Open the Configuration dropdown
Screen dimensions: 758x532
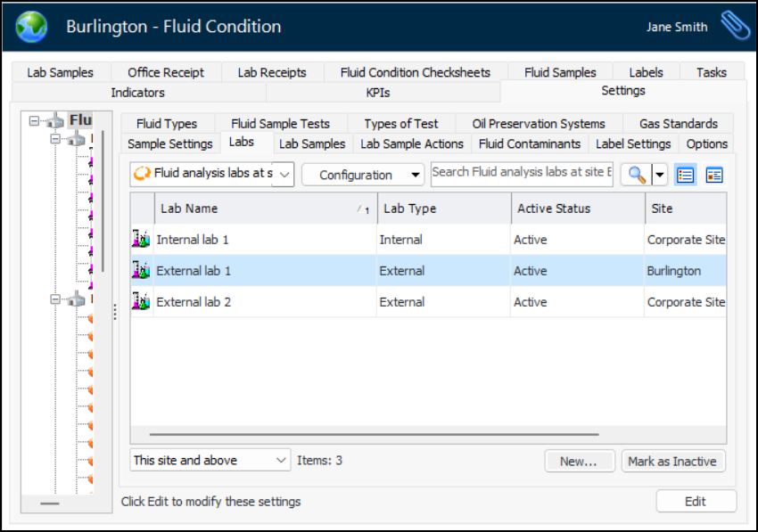click(362, 175)
